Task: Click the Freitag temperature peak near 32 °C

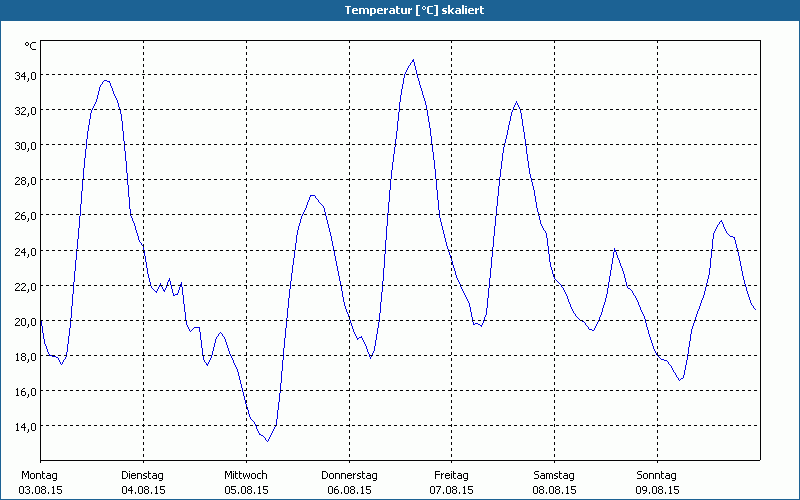Action: [516, 102]
